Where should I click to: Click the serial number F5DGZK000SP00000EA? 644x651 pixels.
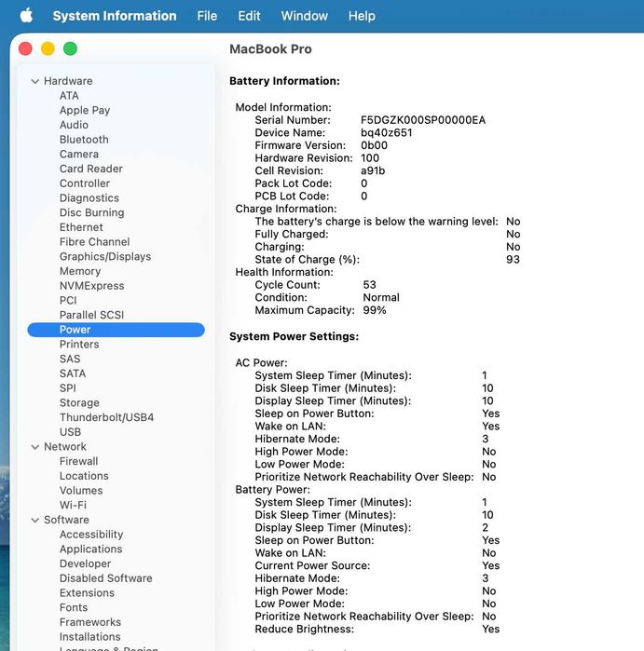pyautogui.click(x=423, y=120)
